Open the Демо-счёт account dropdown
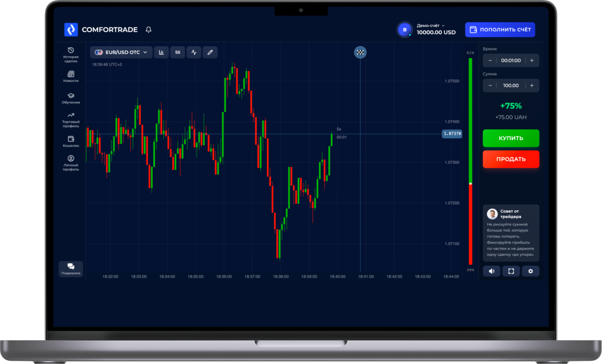602x364 pixels. (430, 25)
